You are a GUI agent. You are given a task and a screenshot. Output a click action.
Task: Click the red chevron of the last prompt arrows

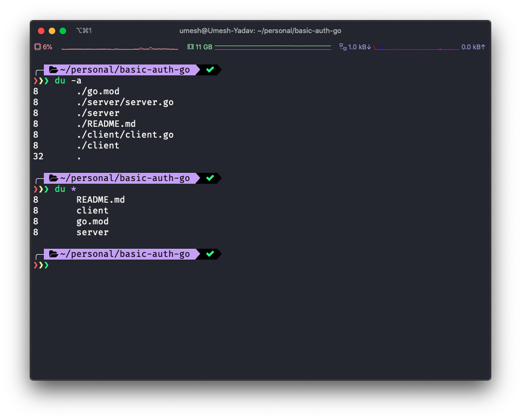click(x=35, y=265)
